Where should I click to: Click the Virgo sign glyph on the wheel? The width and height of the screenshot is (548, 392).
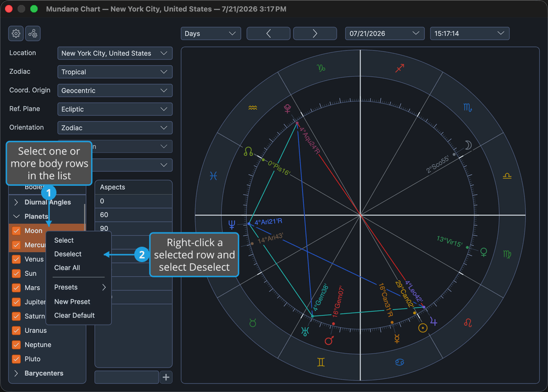point(507,254)
